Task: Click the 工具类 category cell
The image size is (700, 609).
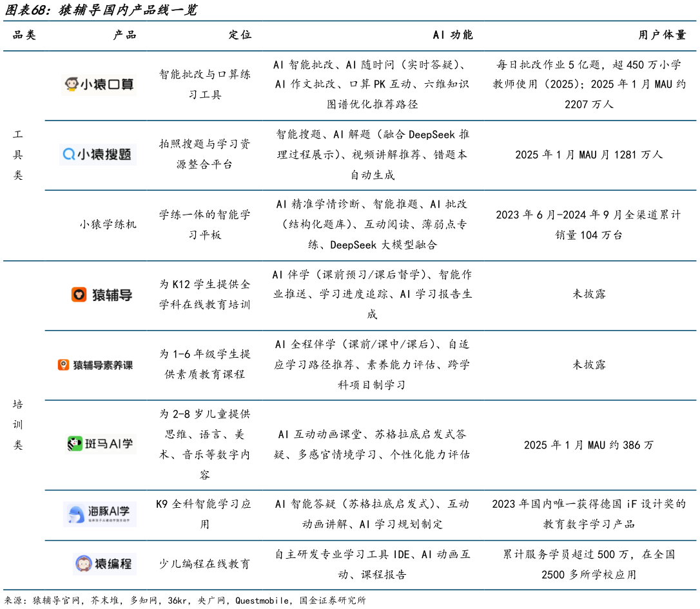Action: tap(18, 155)
